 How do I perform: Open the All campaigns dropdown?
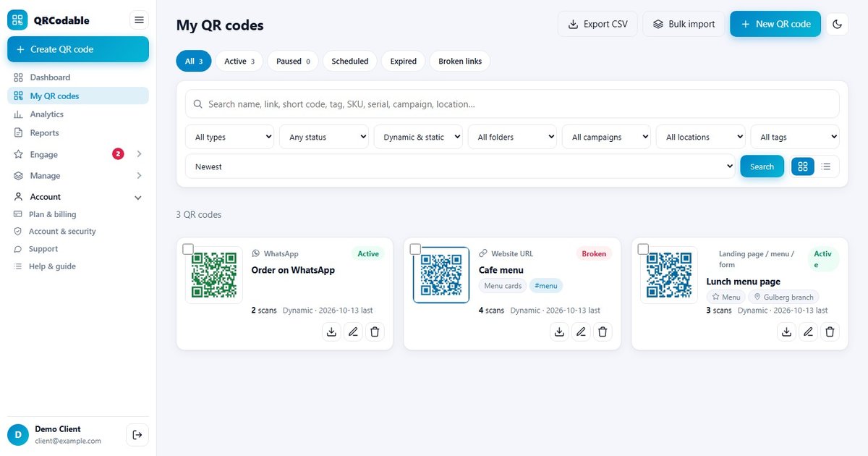(x=607, y=137)
